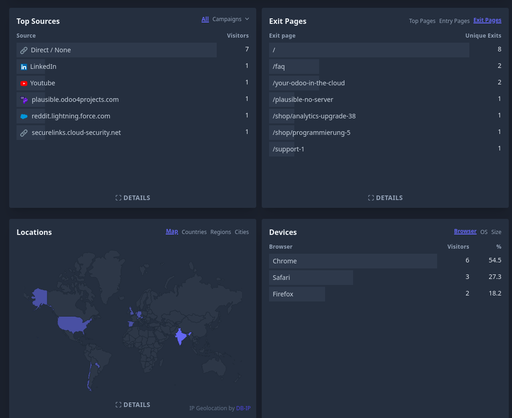Click expand icon in Locations DETAILS

(x=118, y=405)
